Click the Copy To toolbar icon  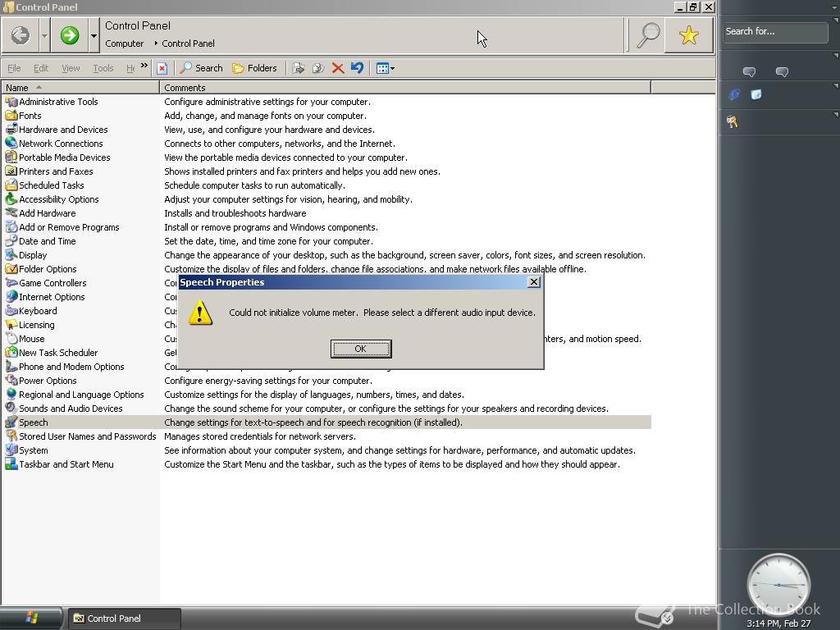[318, 68]
